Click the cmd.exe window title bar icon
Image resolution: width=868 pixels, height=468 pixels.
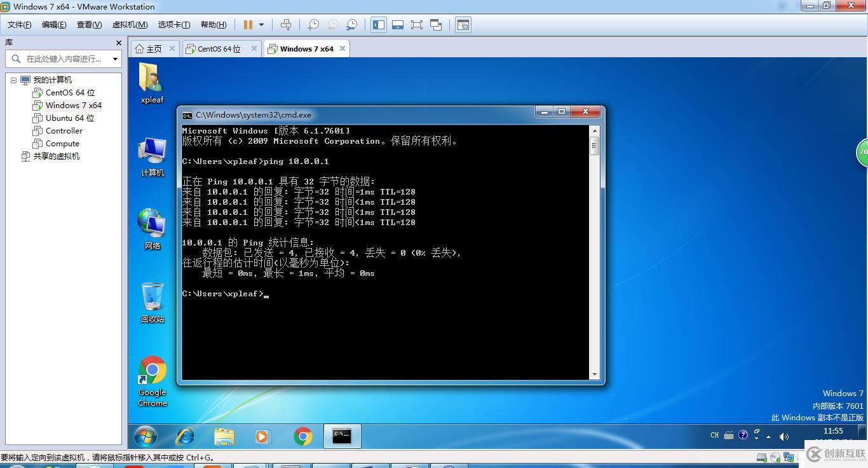pos(187,115)
